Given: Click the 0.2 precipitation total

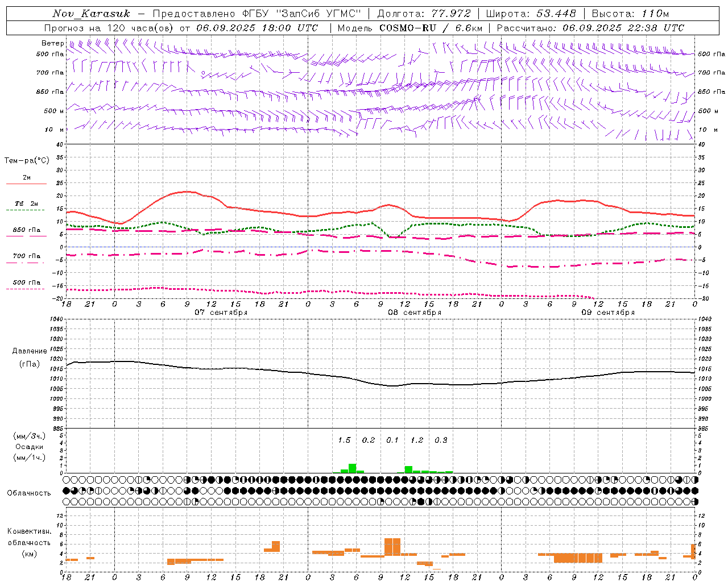Looking at the screenshot, I should [369, 440].
